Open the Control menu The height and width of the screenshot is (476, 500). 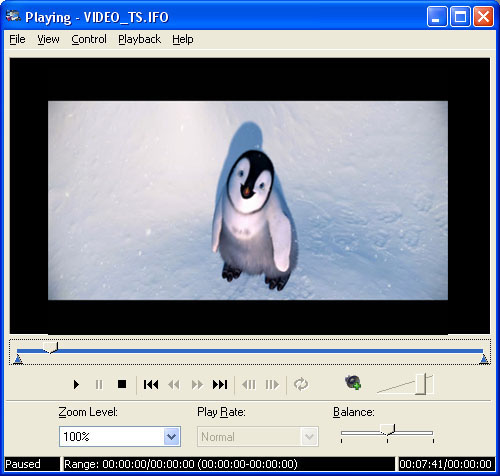(x=89, y=39)
